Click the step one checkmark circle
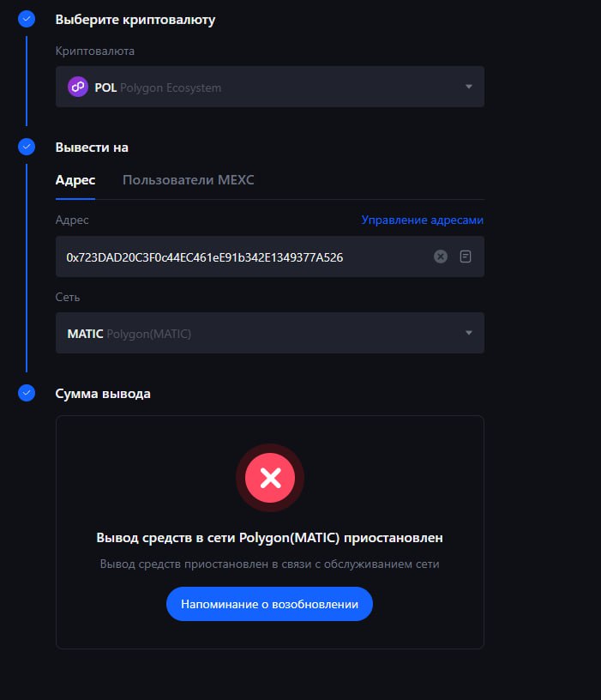 coord(27,19)
